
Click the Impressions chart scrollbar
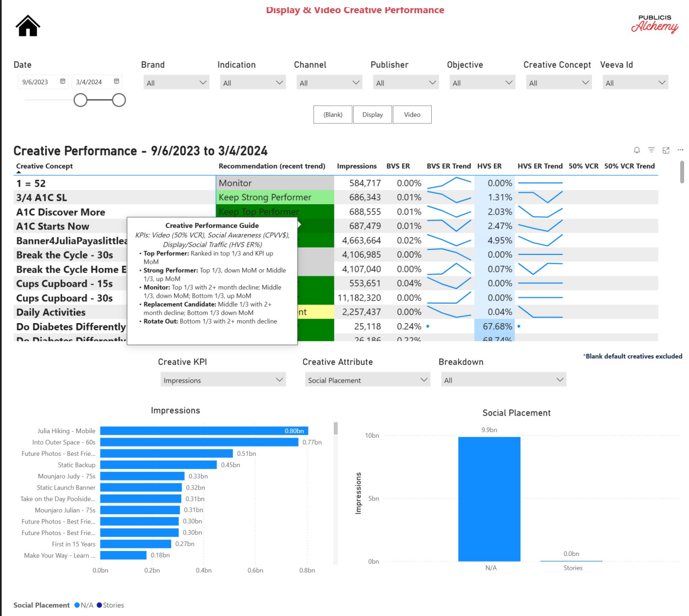tap(335, 428)
